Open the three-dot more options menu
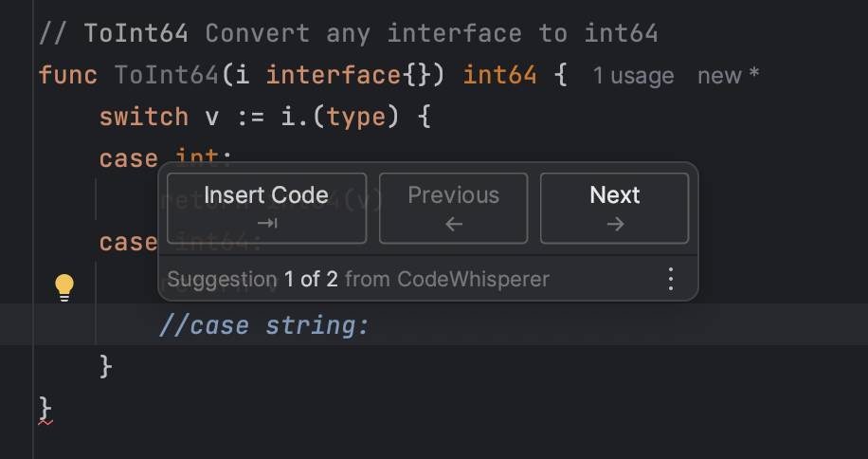868x459 pixels. tap(670, 279)
